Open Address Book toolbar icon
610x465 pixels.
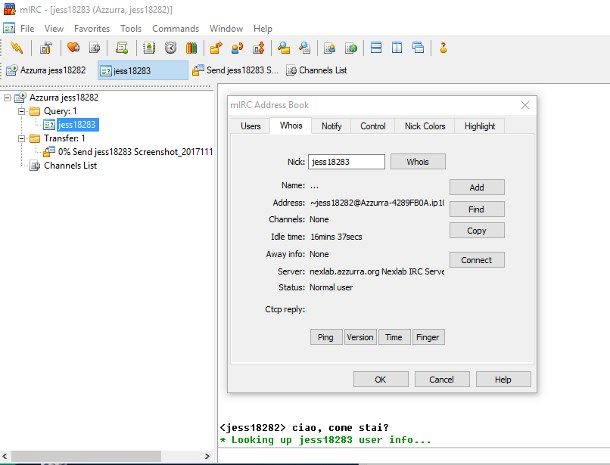coord(149,48)
